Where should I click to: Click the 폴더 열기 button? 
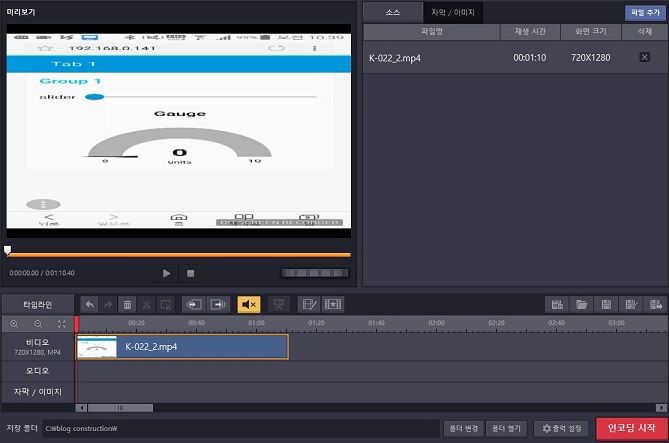[506, 428]
